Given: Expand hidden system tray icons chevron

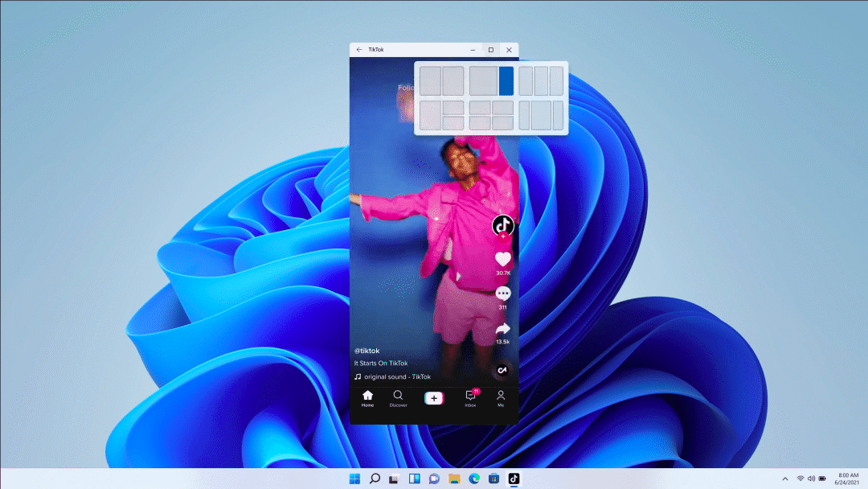Looking at the screenshot, I should coord(785,479).
